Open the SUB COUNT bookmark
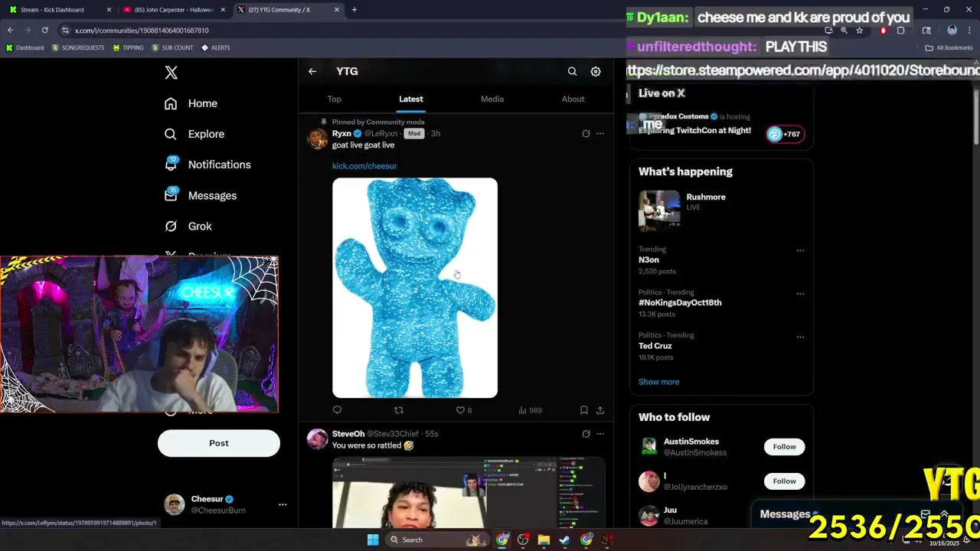 click(x=172, y=47)
